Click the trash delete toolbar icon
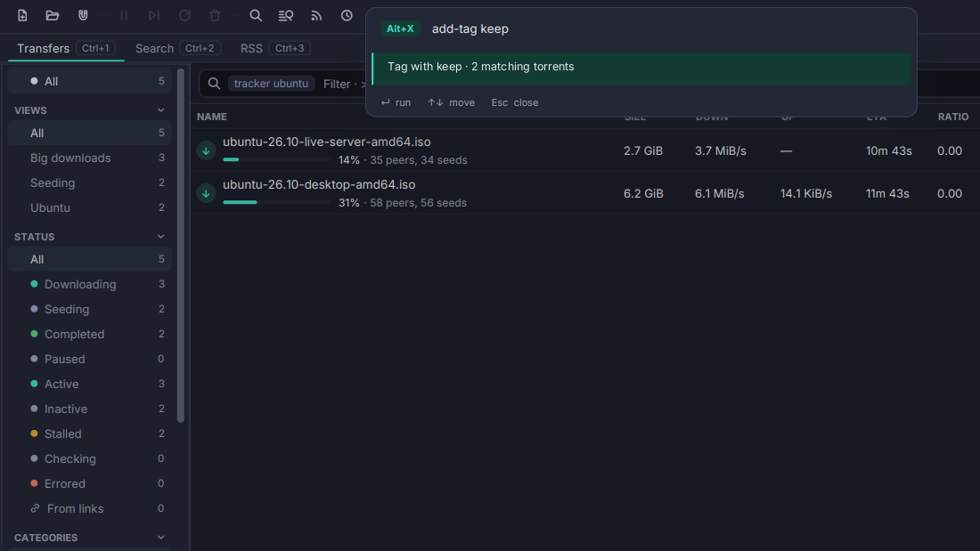This screenshot has width=980, height=551. 215,16
